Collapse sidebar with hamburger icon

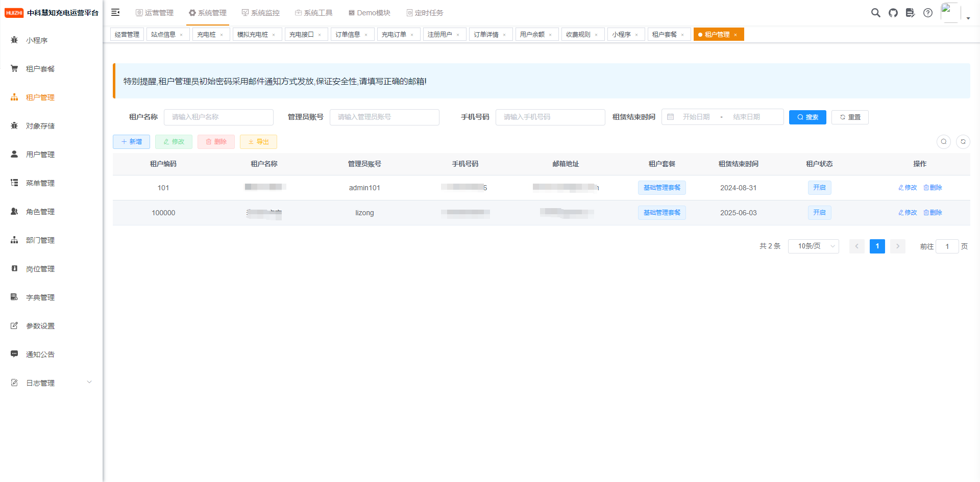[115, 13]
